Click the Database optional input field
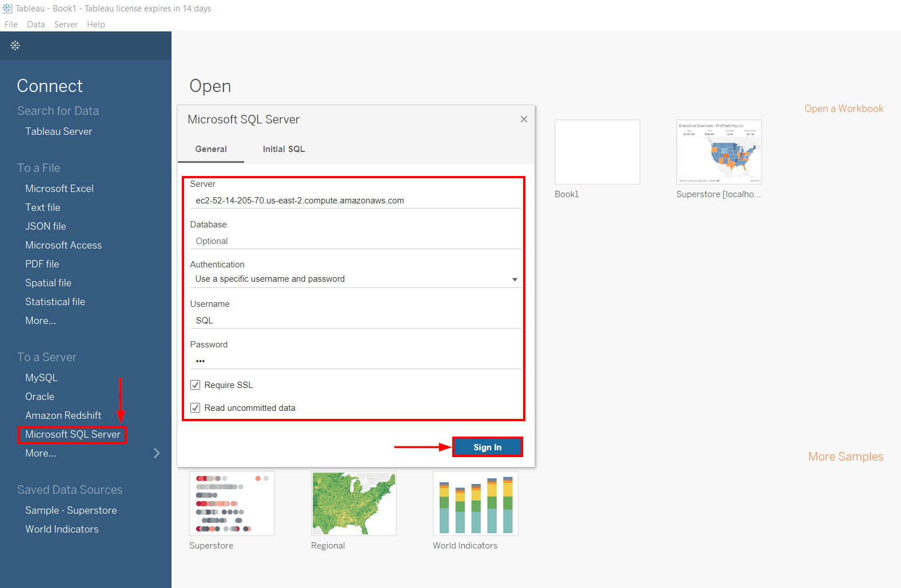 [356, 241]
